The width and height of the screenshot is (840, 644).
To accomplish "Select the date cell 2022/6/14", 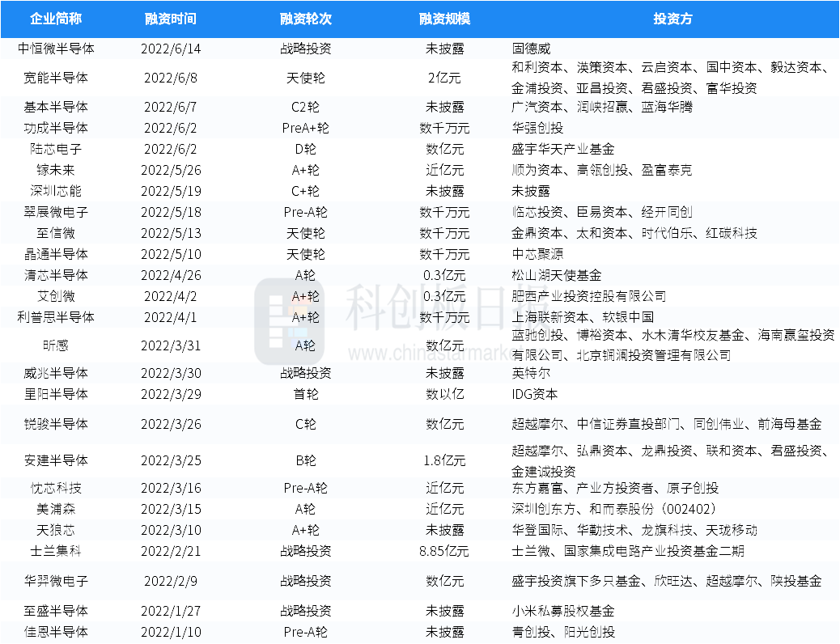I will pos(171,49).
